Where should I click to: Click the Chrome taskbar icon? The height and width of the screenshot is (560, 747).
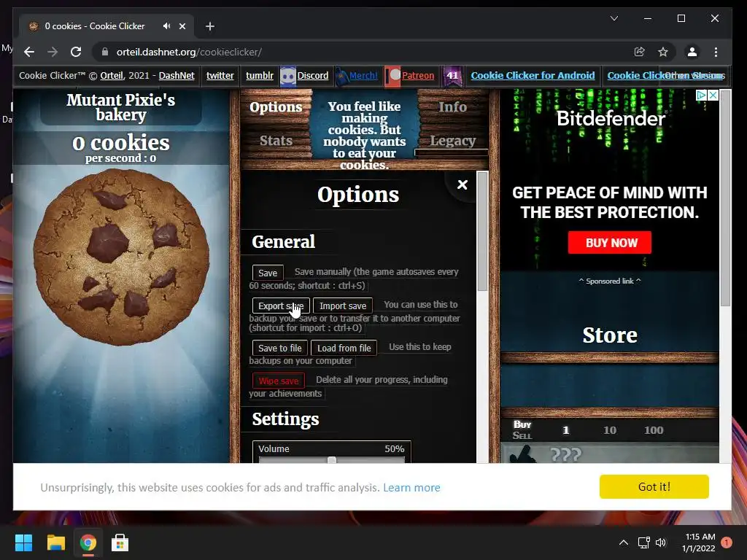click(88, 542)
